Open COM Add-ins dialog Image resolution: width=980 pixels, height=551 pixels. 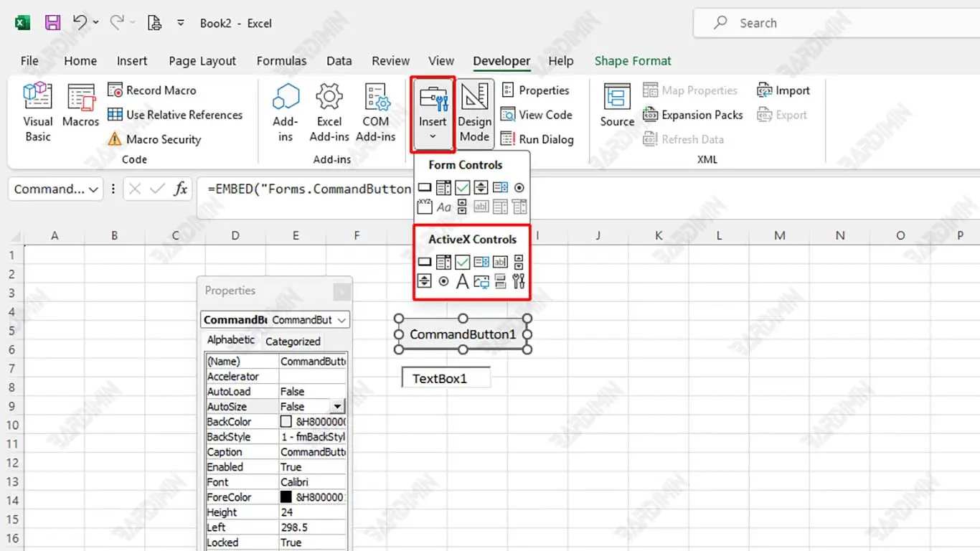tap(375, 112)
